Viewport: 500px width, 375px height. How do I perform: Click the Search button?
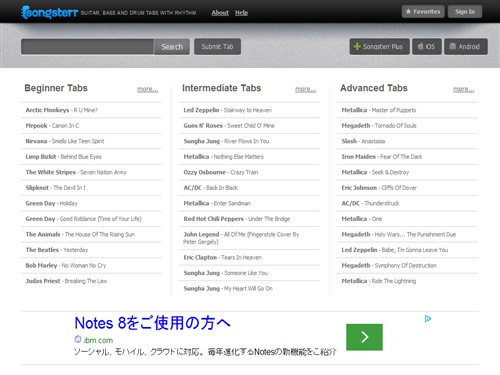(x=172, y=47)
